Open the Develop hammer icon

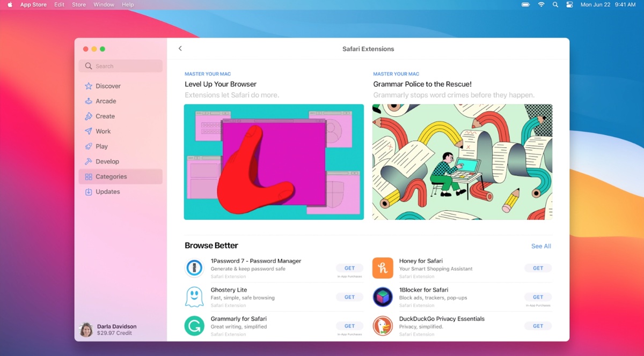pos(89,161)
